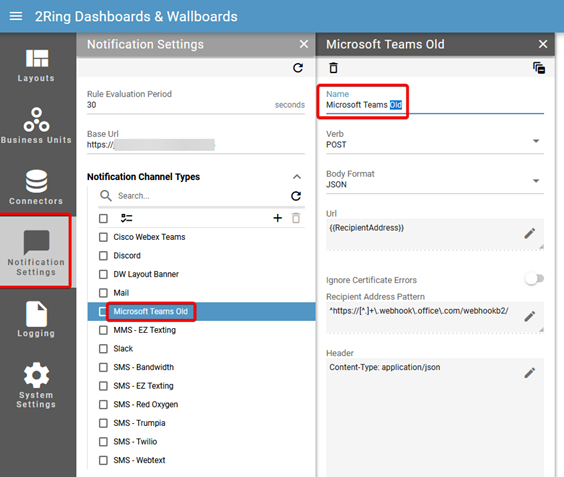Edit the Header field with pencil
Image resolution: width=564 pixels, height=477 pixels.
pos(529,373)
